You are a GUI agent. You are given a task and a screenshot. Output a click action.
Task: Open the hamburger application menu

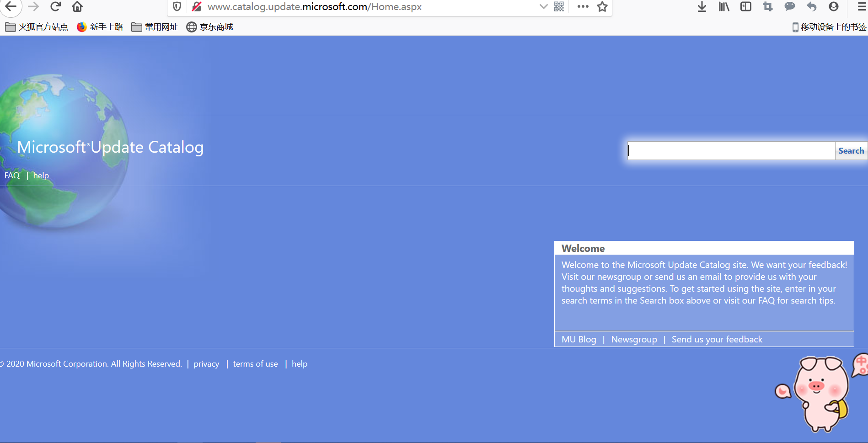[x=862, y=6]
